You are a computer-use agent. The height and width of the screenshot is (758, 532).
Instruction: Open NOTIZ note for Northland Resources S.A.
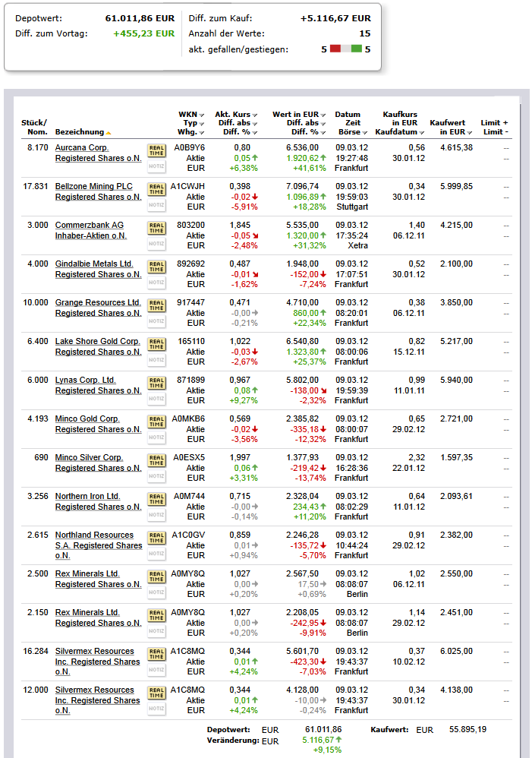pyautogui.click(x=156, y=554)
